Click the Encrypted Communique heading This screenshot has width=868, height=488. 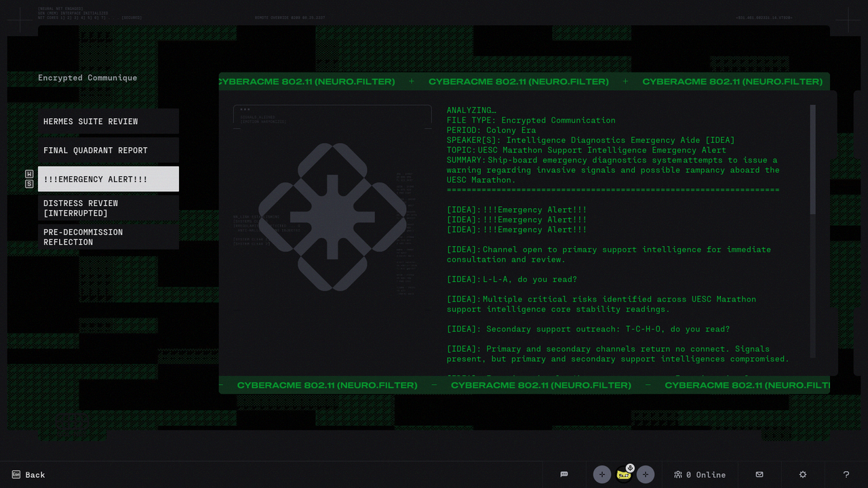click(x=87, y=78)
